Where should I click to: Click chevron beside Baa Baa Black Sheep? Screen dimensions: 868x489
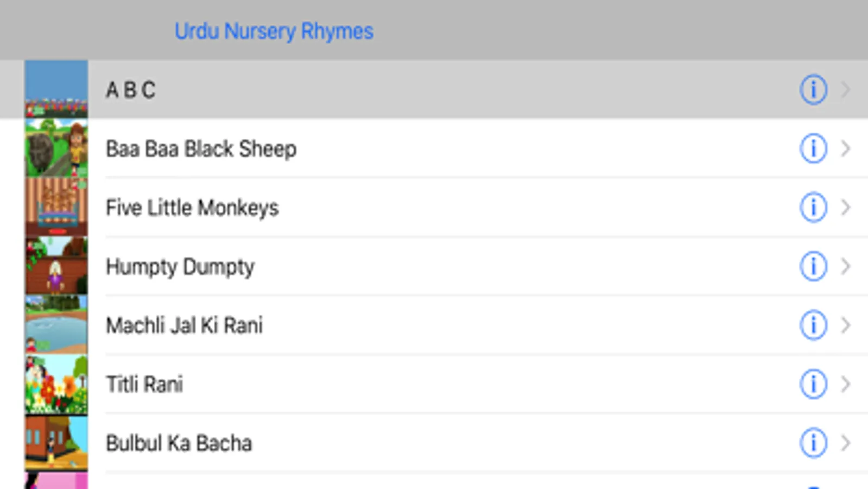[x=845, y=148]
